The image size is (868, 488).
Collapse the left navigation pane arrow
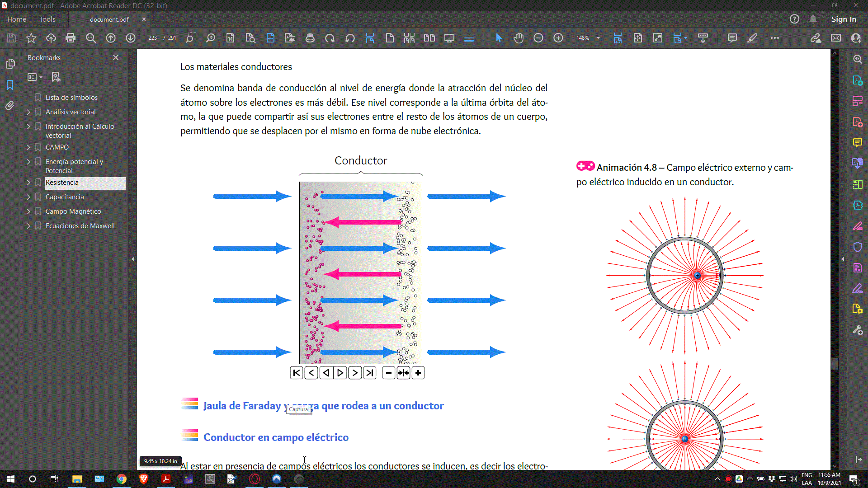pyautogui.click(x=133, y=259)
